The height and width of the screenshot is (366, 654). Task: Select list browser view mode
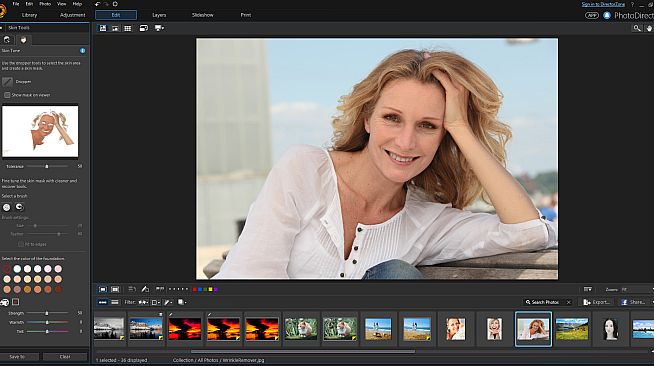[x=115, y=302]
